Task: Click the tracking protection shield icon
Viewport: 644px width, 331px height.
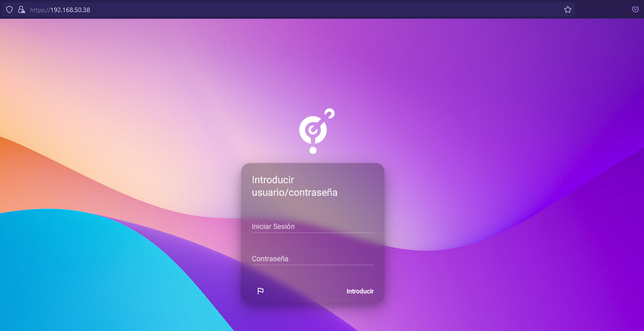Action: [9, 9]
